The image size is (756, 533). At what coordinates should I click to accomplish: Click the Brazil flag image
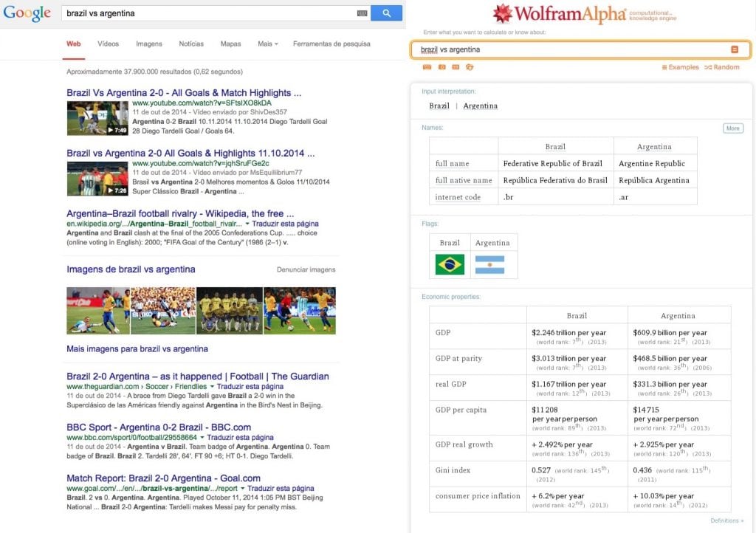click(450, 264)
